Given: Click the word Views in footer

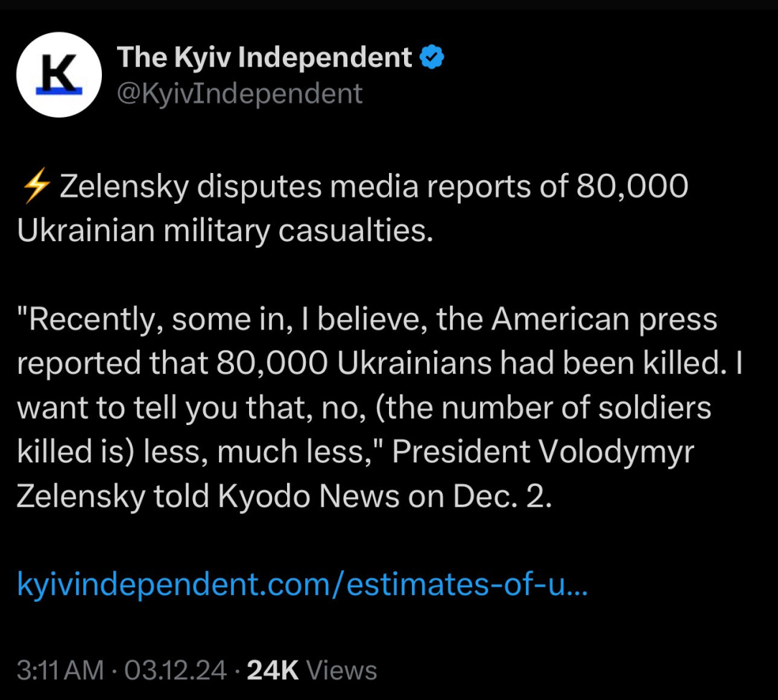Looking at the screenshot, I should tap(342, 670).
